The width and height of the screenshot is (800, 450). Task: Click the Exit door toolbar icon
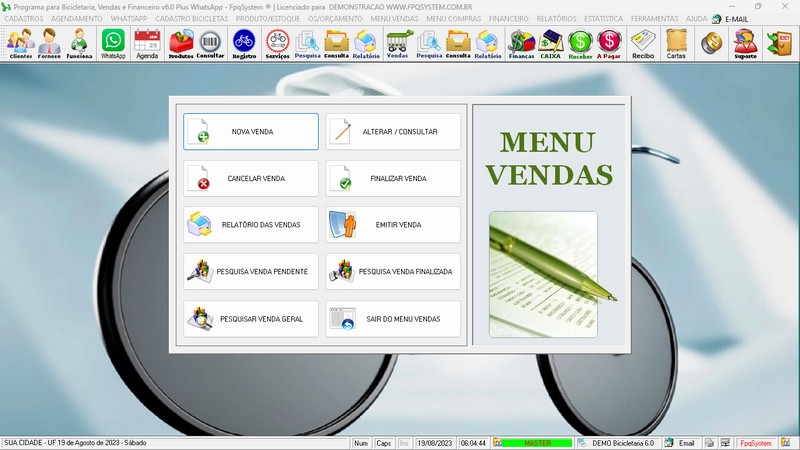780,43
